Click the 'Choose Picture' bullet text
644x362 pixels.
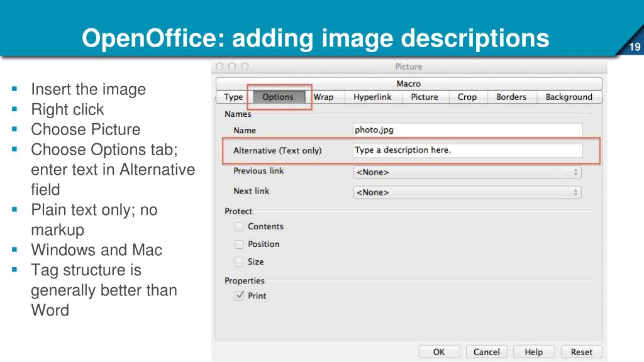(86, 129)
